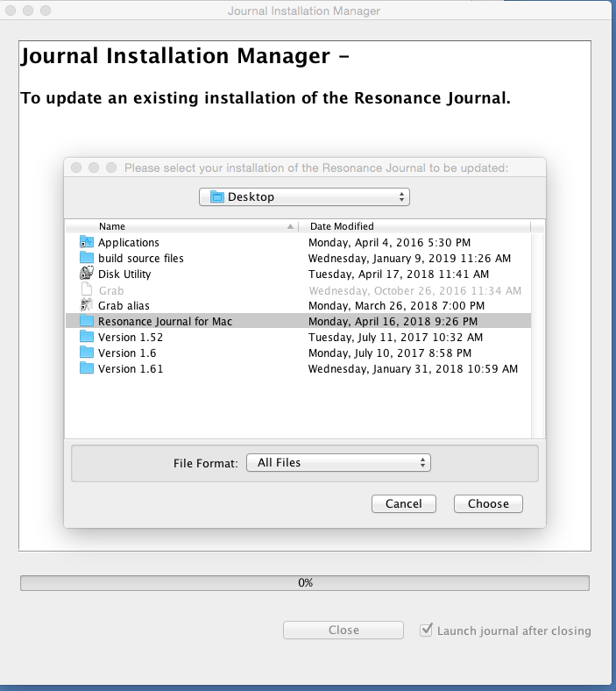616x691 pixels.
Task: Click the date Monday, April 4, 2016 5:30 PM
Action: tap(389, 242)
